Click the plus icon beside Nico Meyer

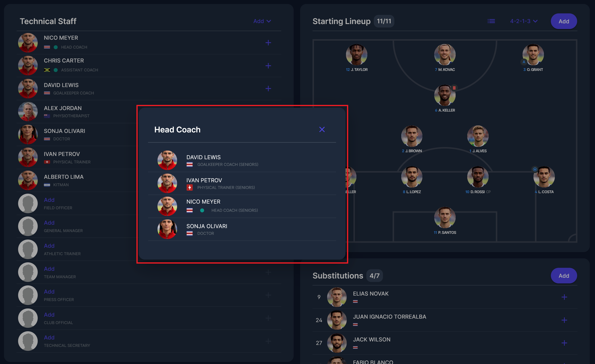click(268, 43)
